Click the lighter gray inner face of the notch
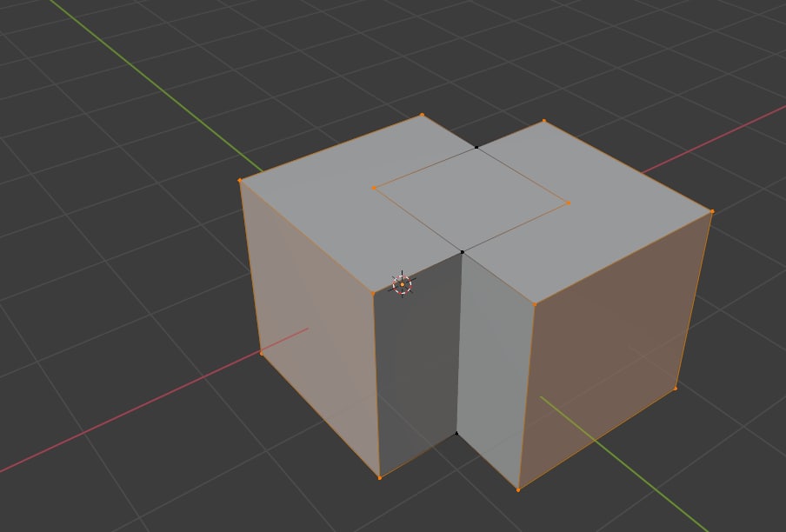The image size is (786, 532). coord(491,370)
